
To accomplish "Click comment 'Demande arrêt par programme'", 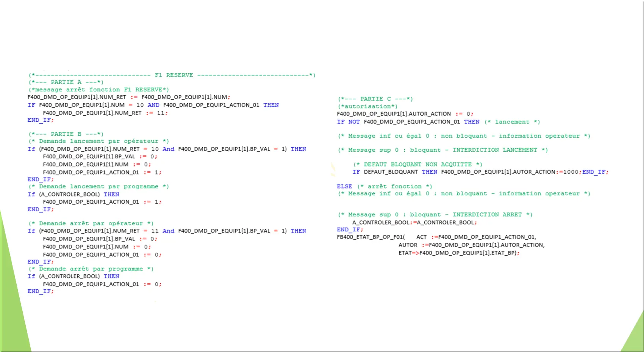I will pos(91,269).
